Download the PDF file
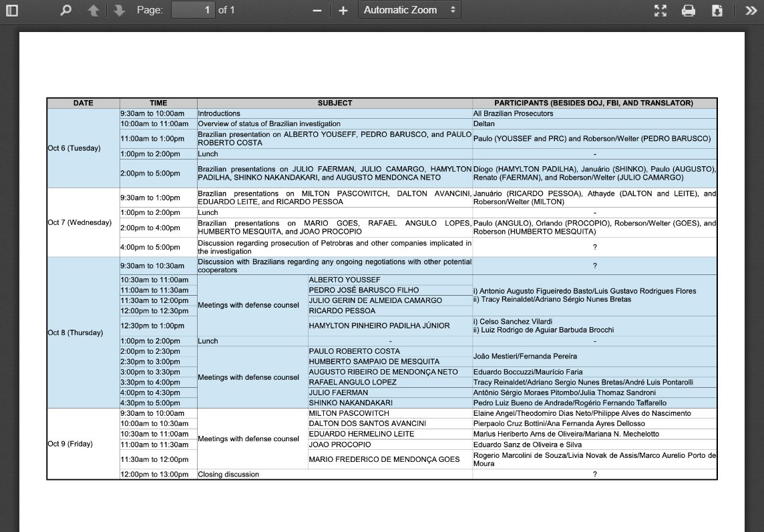The width and height of the screenshot is (764, 532). (x=717, y=10)
